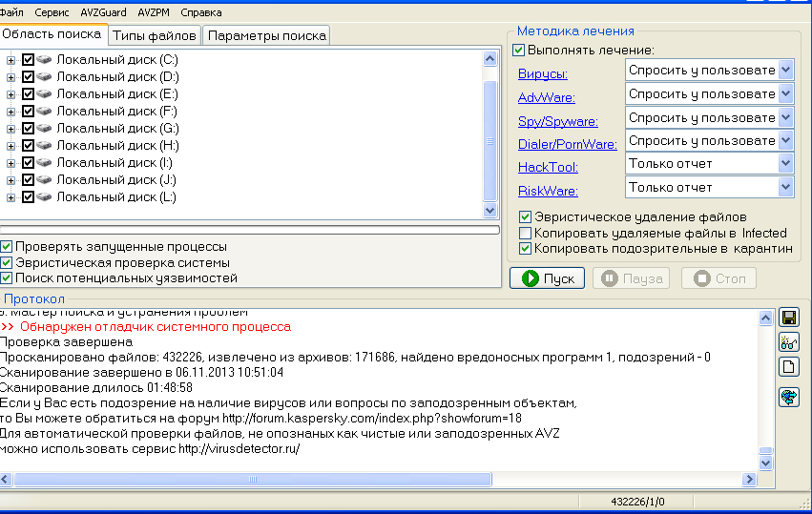Image resolution: width=812 pixels, height=514 pixels.
Task: Click the drive list scrollbar down arrow
Action: [x=490, y=210]
